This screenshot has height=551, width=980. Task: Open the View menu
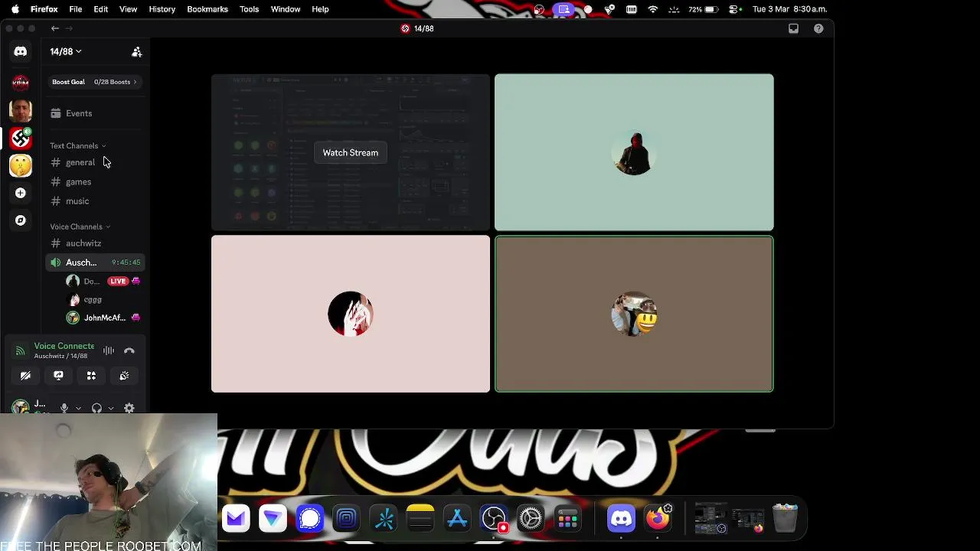tap(128, 9)
